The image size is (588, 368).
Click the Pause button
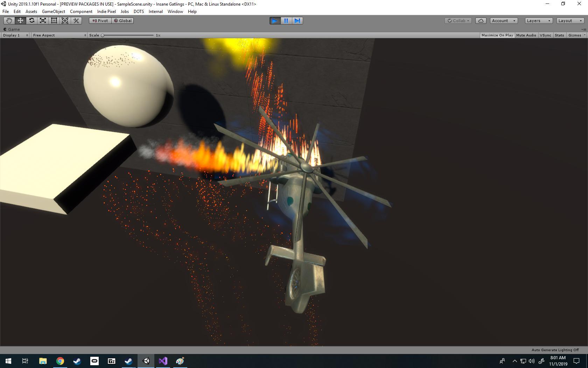tap(286, 21)
